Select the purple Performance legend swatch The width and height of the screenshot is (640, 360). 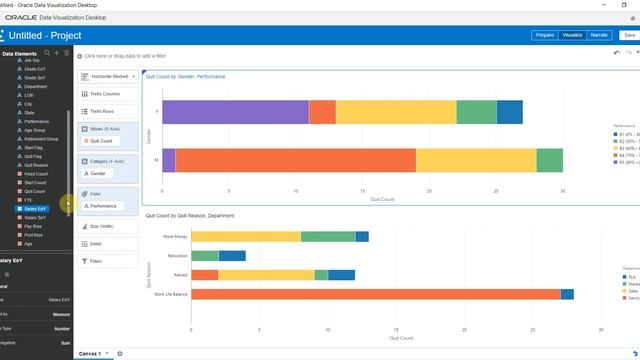[615, 162]
